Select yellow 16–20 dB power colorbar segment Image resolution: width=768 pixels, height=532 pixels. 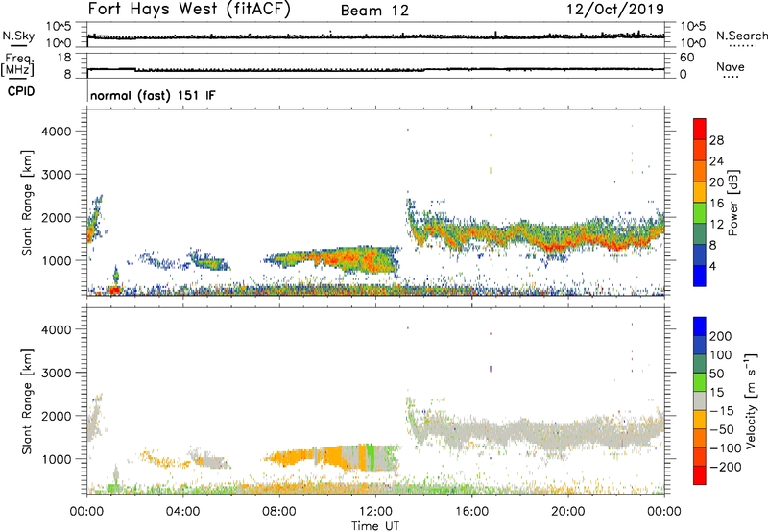coord(700,192)
